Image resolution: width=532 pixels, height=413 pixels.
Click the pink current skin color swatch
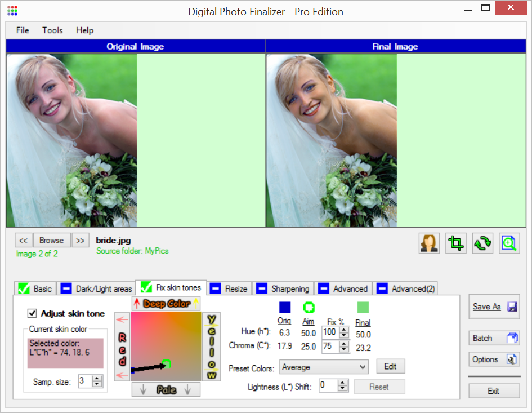(x=65, y=353)
